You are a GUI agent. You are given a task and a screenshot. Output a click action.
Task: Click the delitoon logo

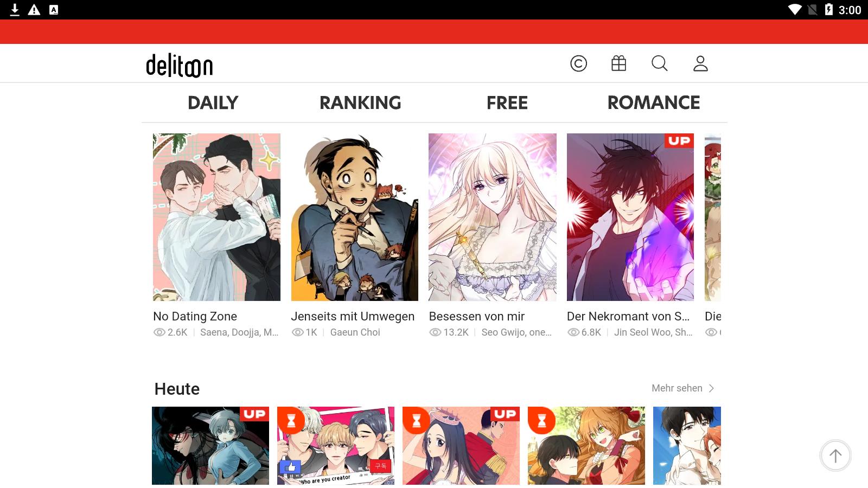click(179, 65)
